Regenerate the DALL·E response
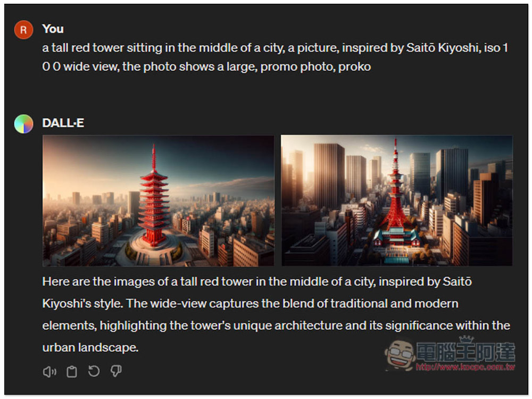This screenshot has width=532, height=399. tap(94, 371)
